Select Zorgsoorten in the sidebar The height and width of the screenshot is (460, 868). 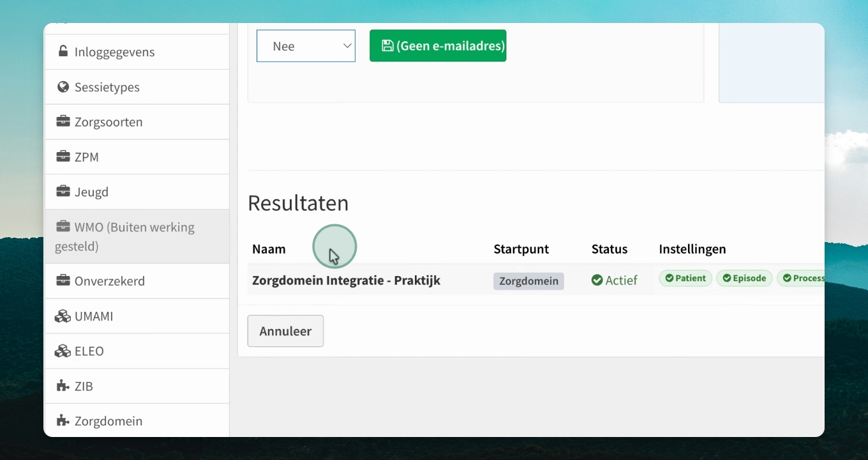click(x=137, y=122)
